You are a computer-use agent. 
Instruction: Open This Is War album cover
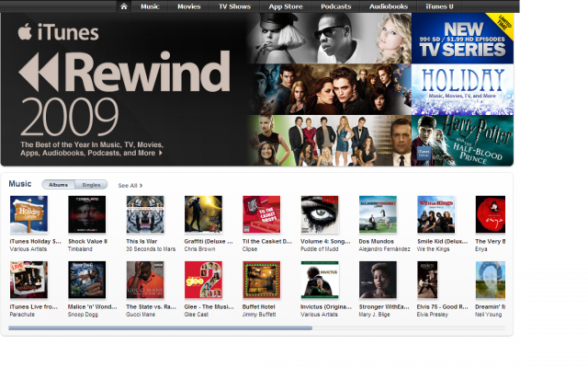click(145, 214)
